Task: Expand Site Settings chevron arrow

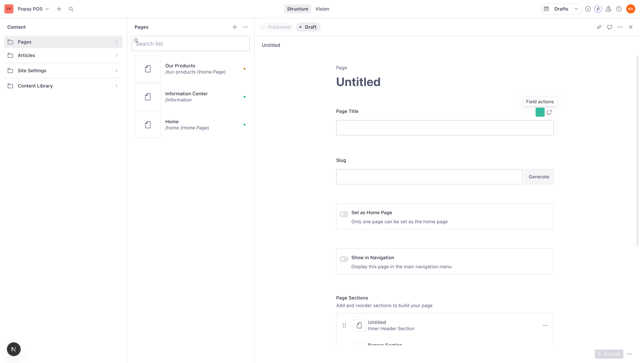Action: coord(117,71)
